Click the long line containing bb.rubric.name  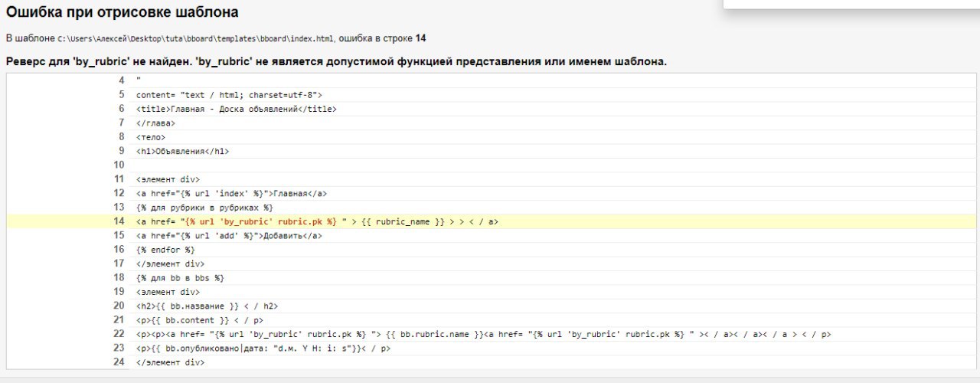click(484, 334)
